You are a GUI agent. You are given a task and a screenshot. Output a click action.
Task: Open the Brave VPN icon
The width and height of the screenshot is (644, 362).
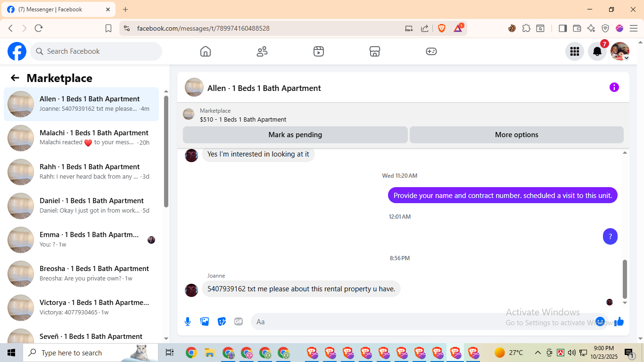[605, 28]
